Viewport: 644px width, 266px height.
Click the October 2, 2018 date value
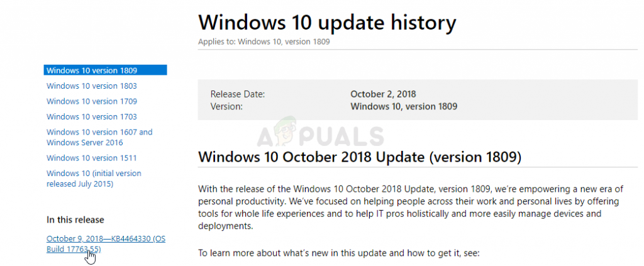383,94
